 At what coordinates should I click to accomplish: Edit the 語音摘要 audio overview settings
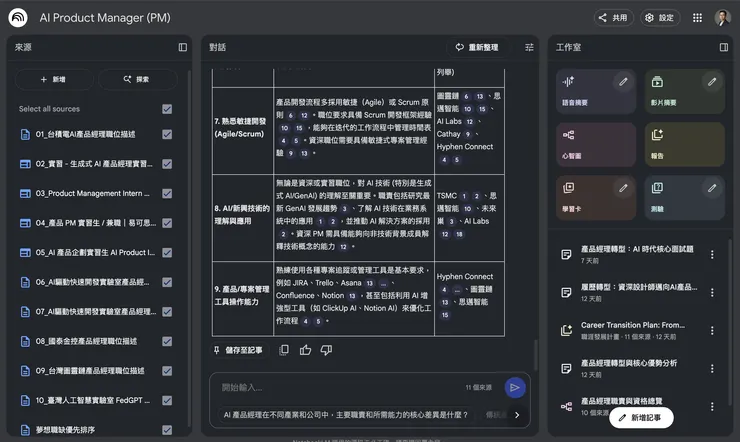pos(623,82)
